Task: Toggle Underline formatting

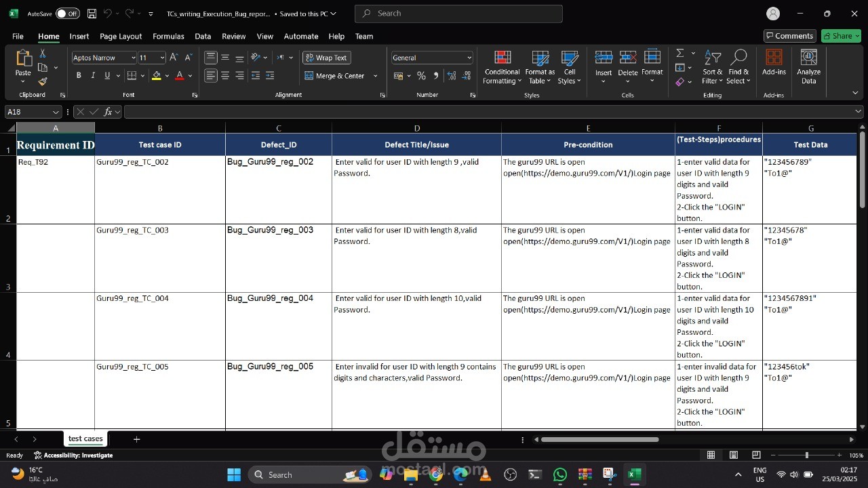Action: [x=107, y=76]
